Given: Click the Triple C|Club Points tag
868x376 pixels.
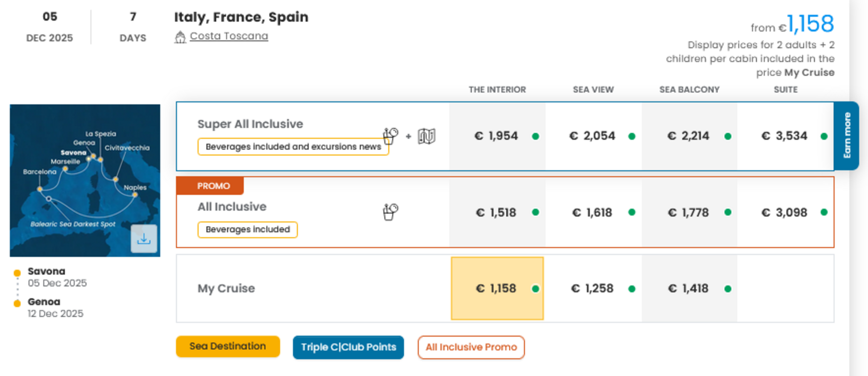Looking at the screenshot, I should point(348,347).
